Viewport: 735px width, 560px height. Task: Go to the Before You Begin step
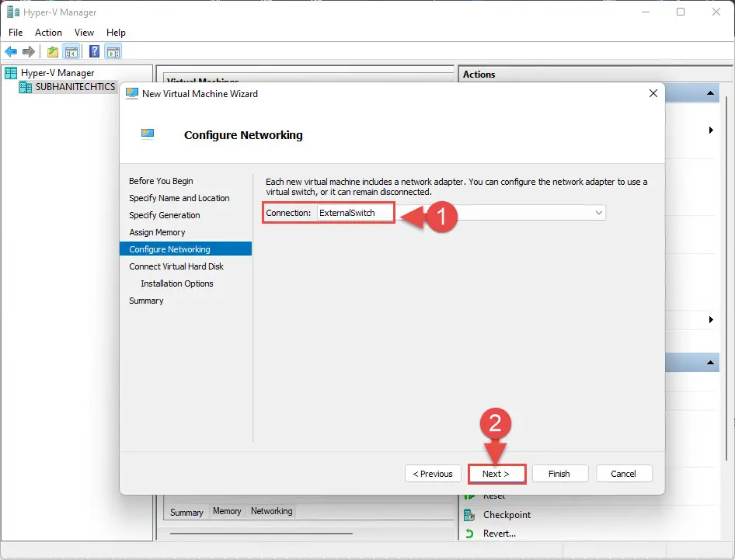(x=161, y=181)
